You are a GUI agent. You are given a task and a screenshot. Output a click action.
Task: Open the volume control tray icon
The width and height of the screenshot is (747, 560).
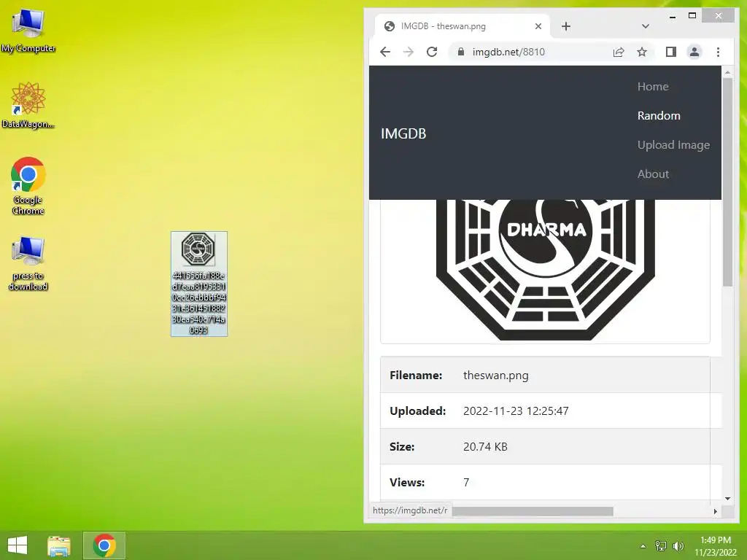click(x=678, y=546)
